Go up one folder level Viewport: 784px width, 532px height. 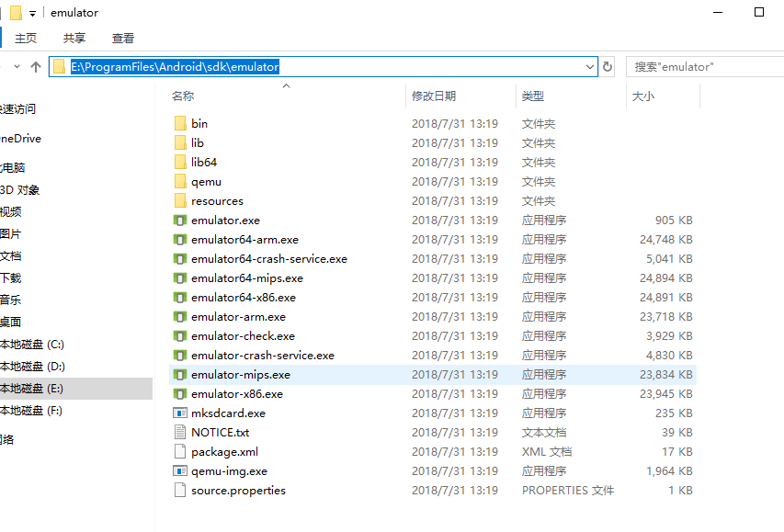(36, 66)
